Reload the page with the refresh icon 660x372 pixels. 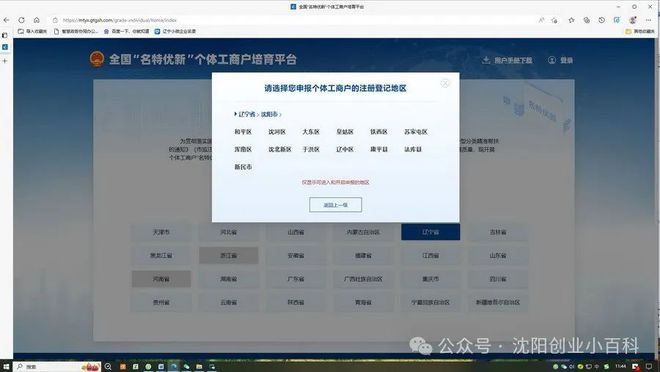coord(21,20)
